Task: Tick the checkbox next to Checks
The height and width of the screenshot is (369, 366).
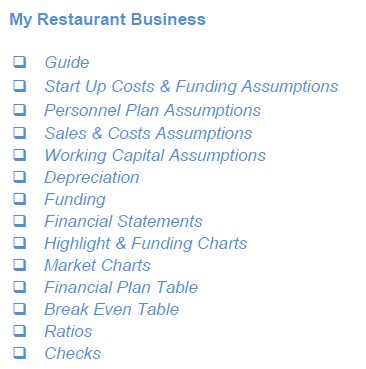Action: 20,353
